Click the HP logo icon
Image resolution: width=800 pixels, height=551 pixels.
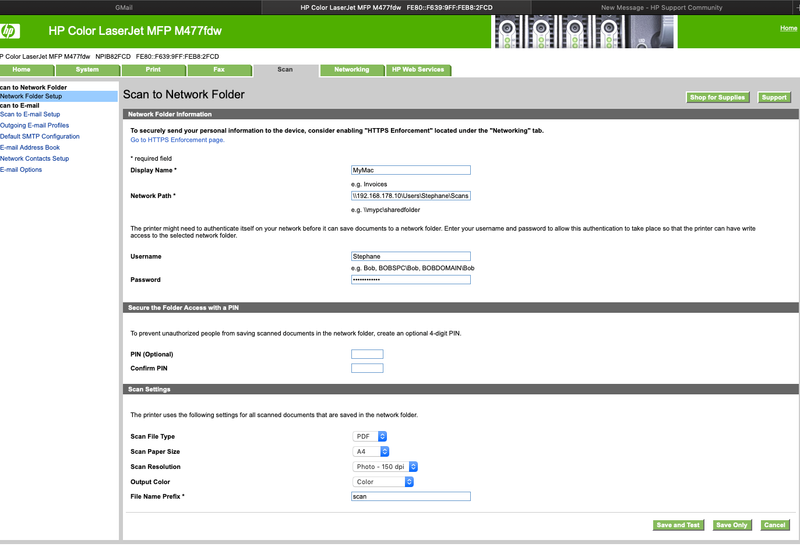[x=9, y=31]
